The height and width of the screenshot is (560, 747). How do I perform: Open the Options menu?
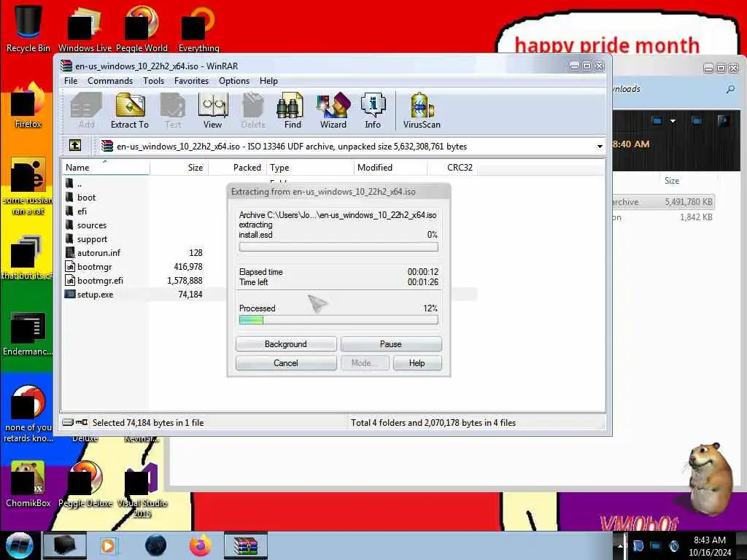coord(234,81)
